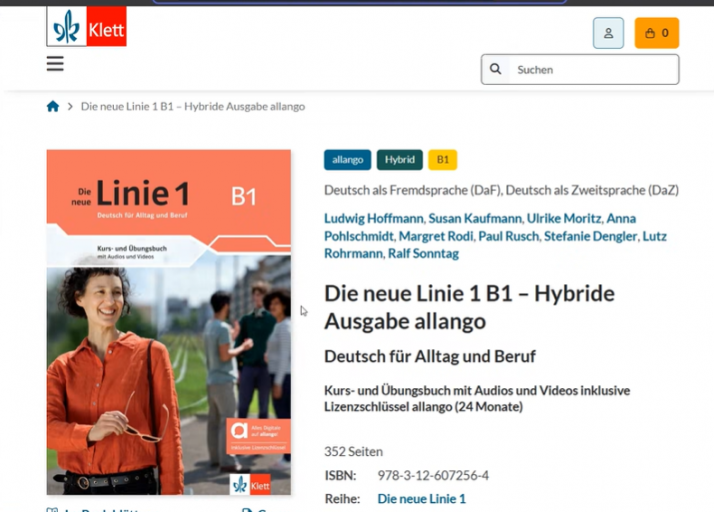This screenshot has height=512, width=714.
Task: Select the B1 level tag
Action: click(443, 160)
